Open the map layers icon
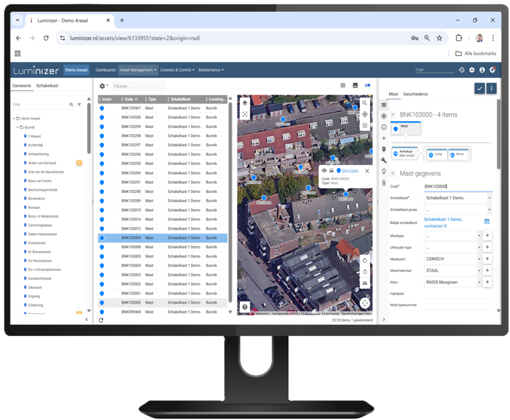This screenshot has height=420, width=510. click(x=245, y=103)
